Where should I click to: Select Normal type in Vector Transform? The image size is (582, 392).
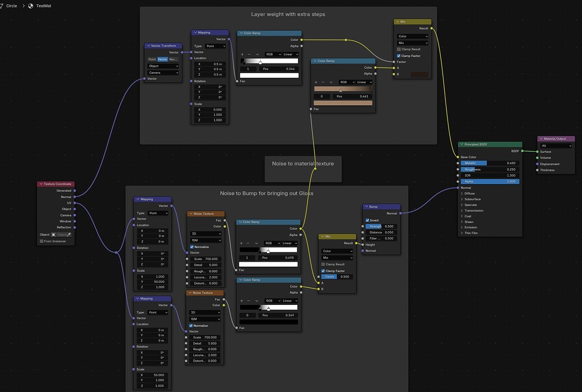point(173,60)
